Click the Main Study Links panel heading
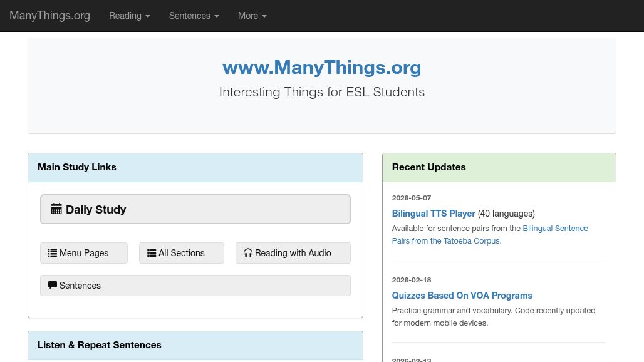The width and height of the screenshot is (644, 362). (77, 167)
